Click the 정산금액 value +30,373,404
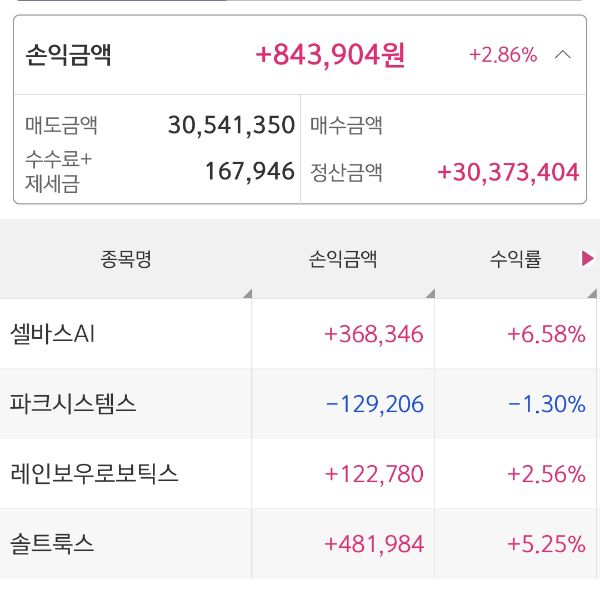 click(508, 172)
